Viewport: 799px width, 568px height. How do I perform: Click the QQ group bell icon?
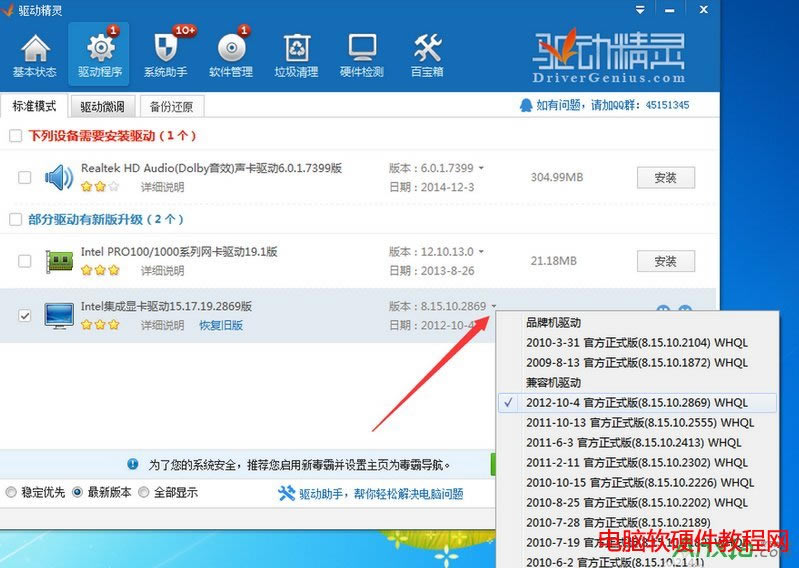(x=526, y=105)
